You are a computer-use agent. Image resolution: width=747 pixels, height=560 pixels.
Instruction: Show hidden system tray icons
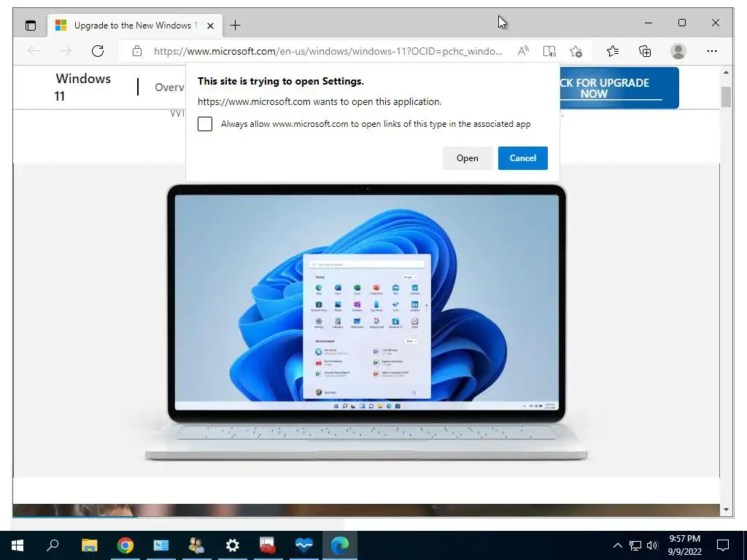pos(617,545)
